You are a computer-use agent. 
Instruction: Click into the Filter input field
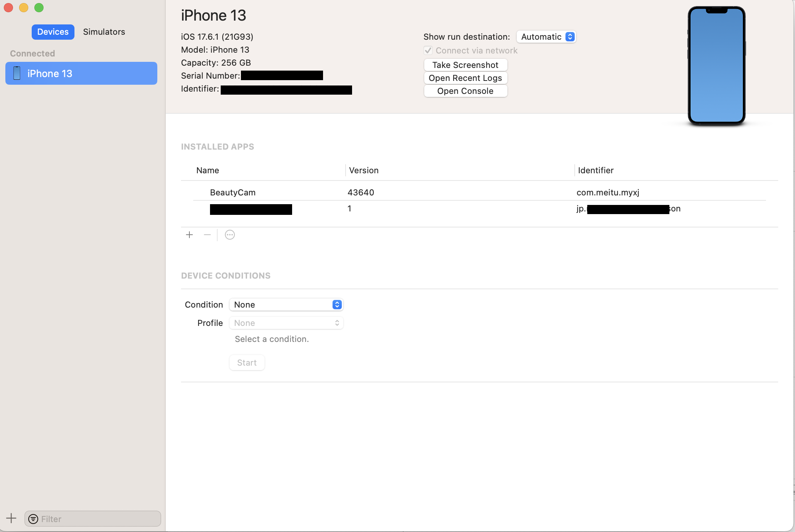93,519
